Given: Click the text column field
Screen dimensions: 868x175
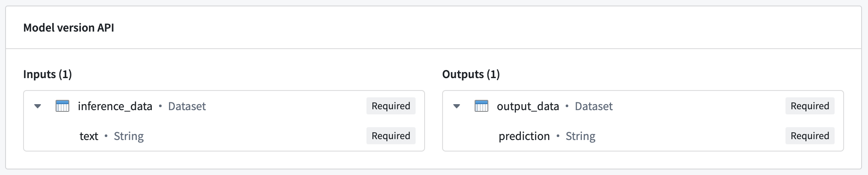Looking at the screenshot, I should pos(89,136).
